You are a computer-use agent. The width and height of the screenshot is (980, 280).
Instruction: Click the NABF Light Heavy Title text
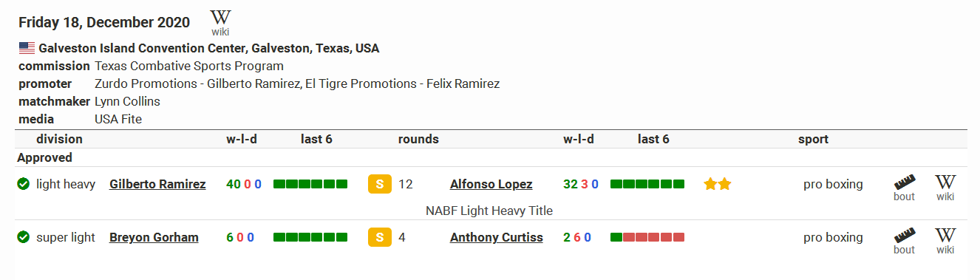click(489, 211)
